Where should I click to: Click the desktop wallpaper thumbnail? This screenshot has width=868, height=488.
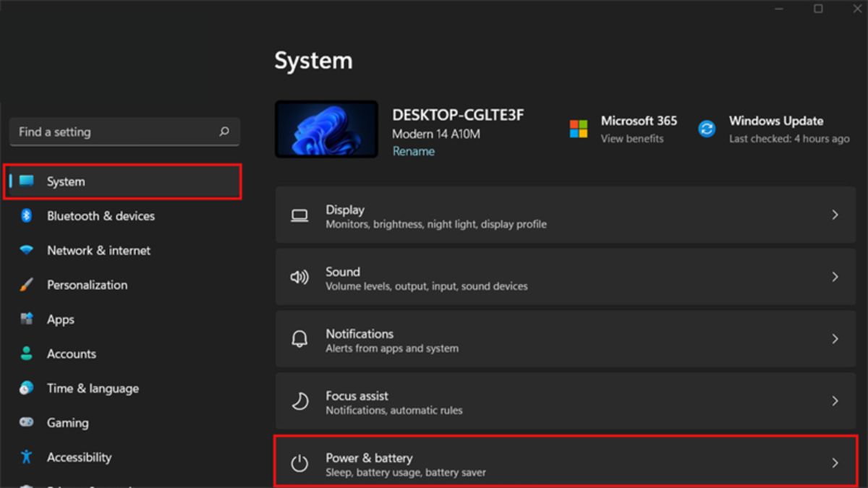(326, 129)
